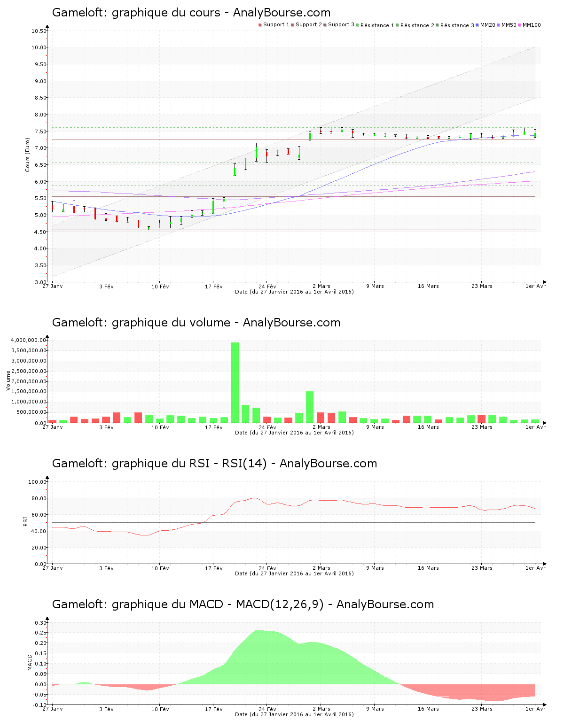The image size is (564, 728).
Task: Click the MM20 legend color square
Action: coord(478,25)
